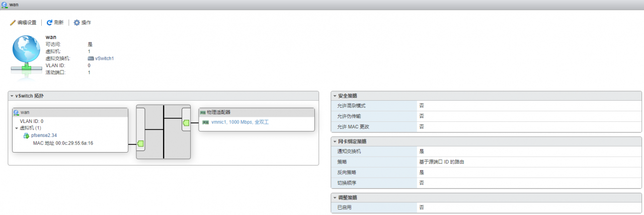
Task: Click the vSwitch1 switch icon
Action: pyautogui.click(x=91, y=58)
